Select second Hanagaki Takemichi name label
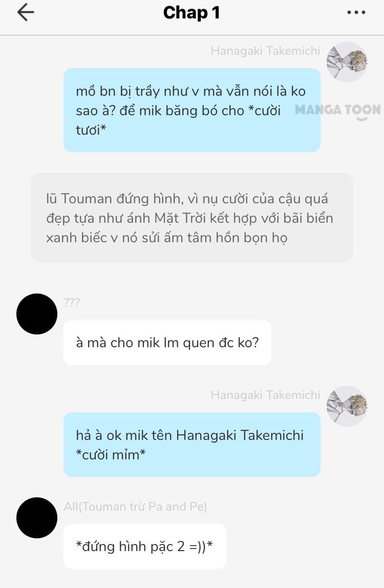The width and height of the screenshot is (384, 588). tap(266, 395)
